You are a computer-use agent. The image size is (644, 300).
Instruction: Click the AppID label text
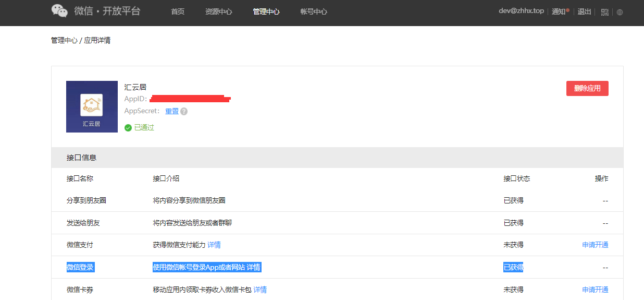click(135, 99)
